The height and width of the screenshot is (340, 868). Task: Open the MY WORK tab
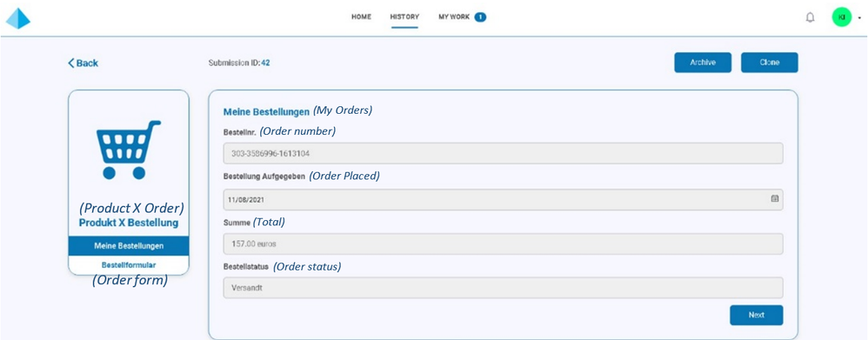454,17
